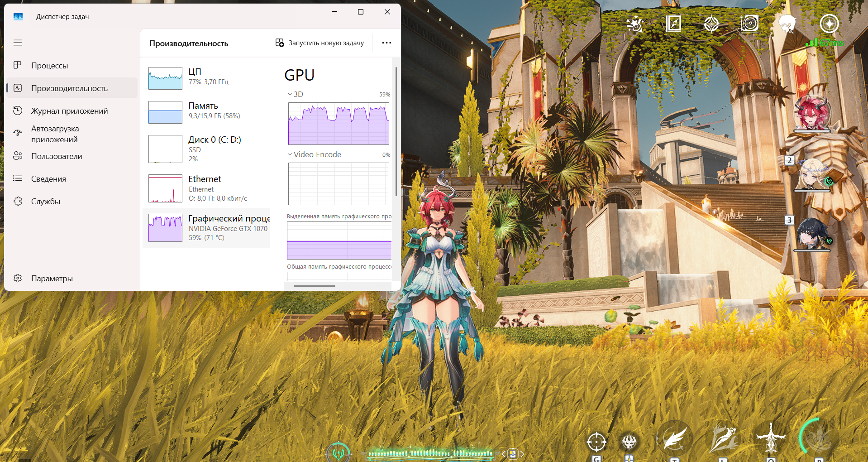868x462 pixels.
Task: Expand the Video Encode engine dropdown
Action: [x=314, y=154]
